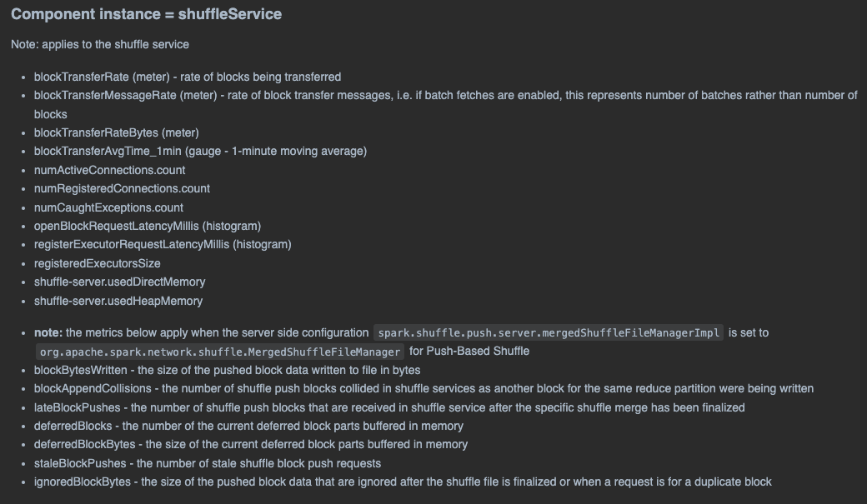Click the numCaughtExceptions.count item

coord(108,207)
